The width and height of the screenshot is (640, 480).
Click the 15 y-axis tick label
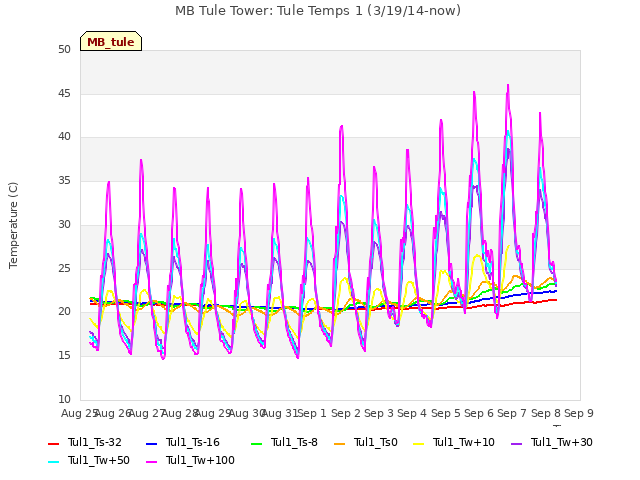[x=64, y=356]
